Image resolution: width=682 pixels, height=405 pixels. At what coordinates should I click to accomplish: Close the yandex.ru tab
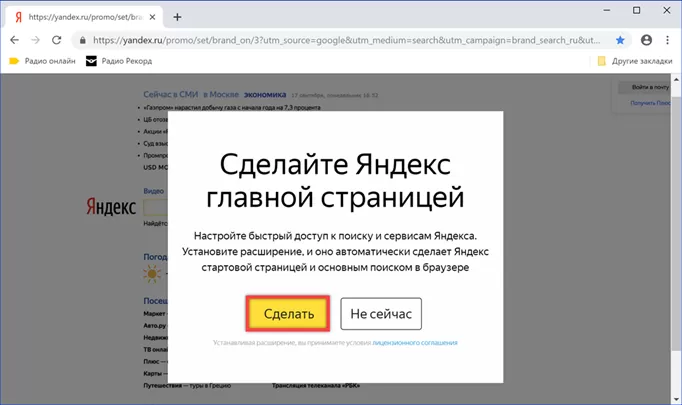152,17
